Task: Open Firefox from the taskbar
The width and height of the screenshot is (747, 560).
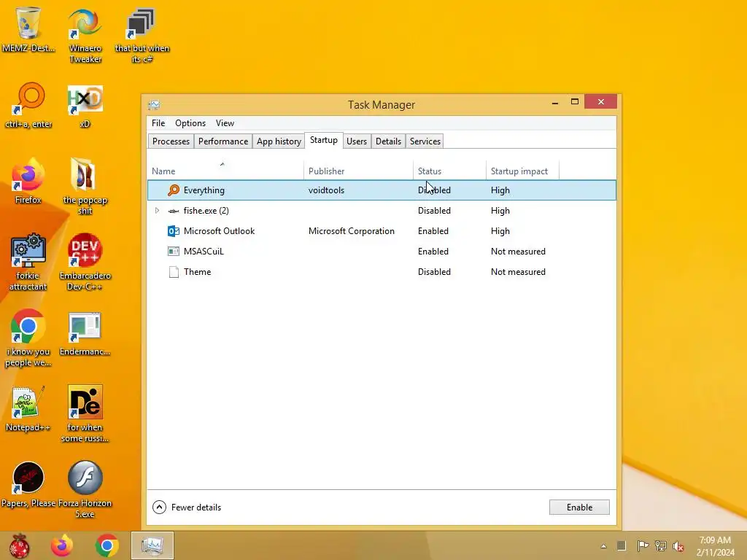Action: (62, 545)
